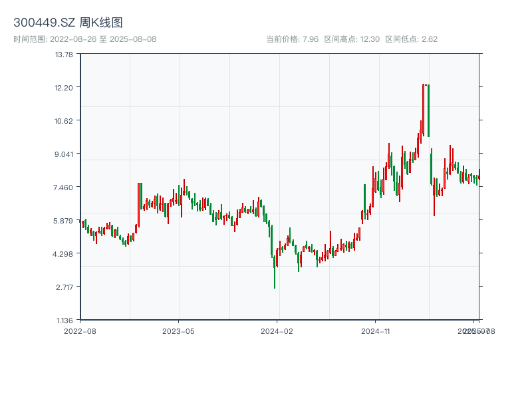The width and height of the screenshot is (532, 399).
Task: Click the 4.298 y-axis tick label
Action: tap(64, 254)
